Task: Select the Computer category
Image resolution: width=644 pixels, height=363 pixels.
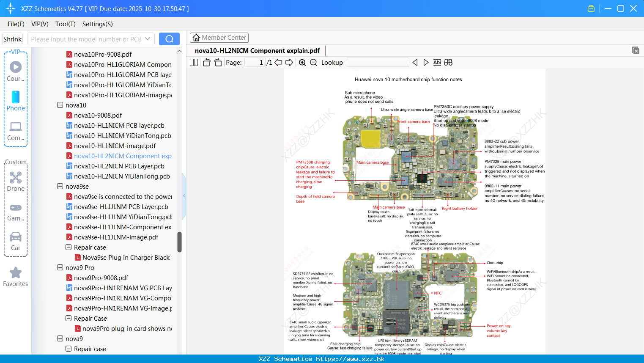Action: pos(16,131)
